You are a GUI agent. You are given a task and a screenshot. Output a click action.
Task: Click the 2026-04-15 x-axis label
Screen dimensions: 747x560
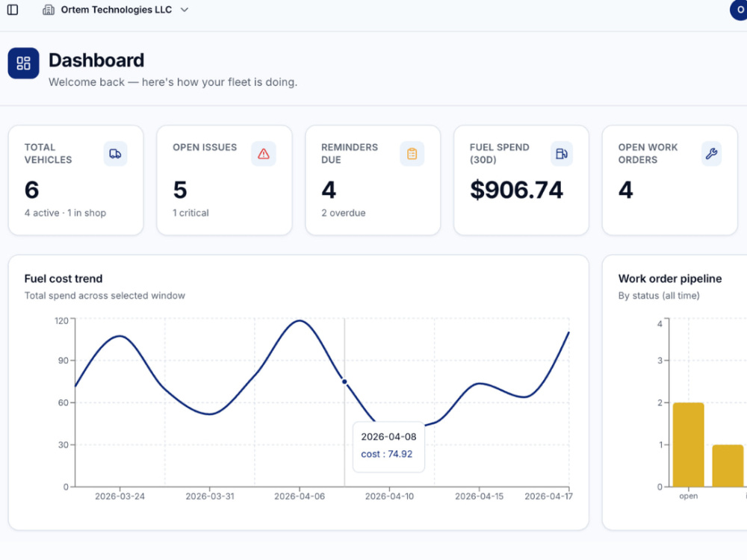pyautogui.click(x=479, y=497)
